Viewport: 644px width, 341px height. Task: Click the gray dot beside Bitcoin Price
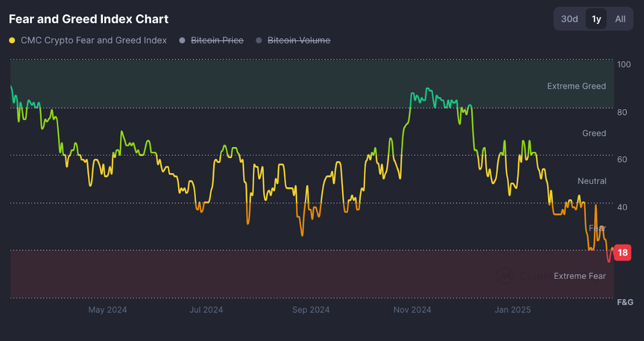(182, 41)
